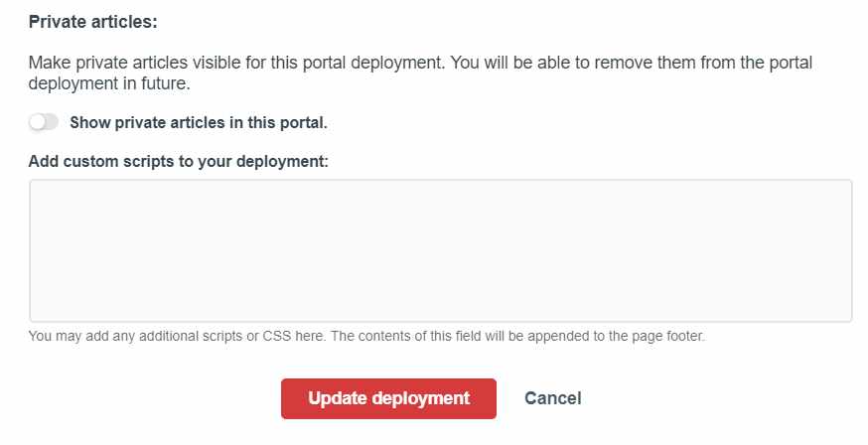868x445 pixels.
Task: Click inside the custom scripts text area
Action: tap(440, 250)
